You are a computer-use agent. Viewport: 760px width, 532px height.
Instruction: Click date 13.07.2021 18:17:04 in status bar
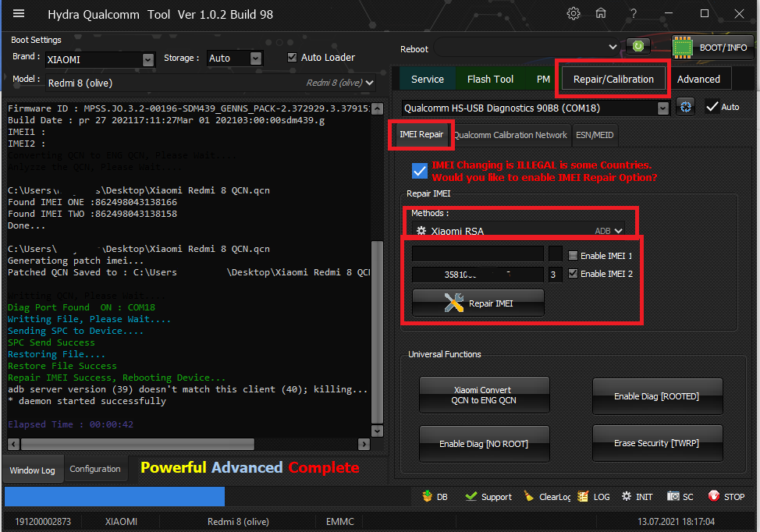coord(676,521)
